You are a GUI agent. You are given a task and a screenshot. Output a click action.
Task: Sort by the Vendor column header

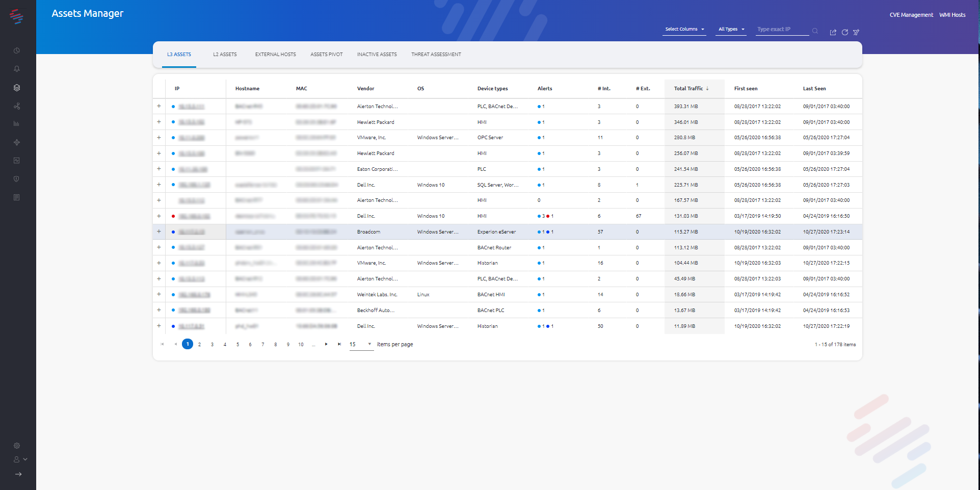[x=365, y=89]
